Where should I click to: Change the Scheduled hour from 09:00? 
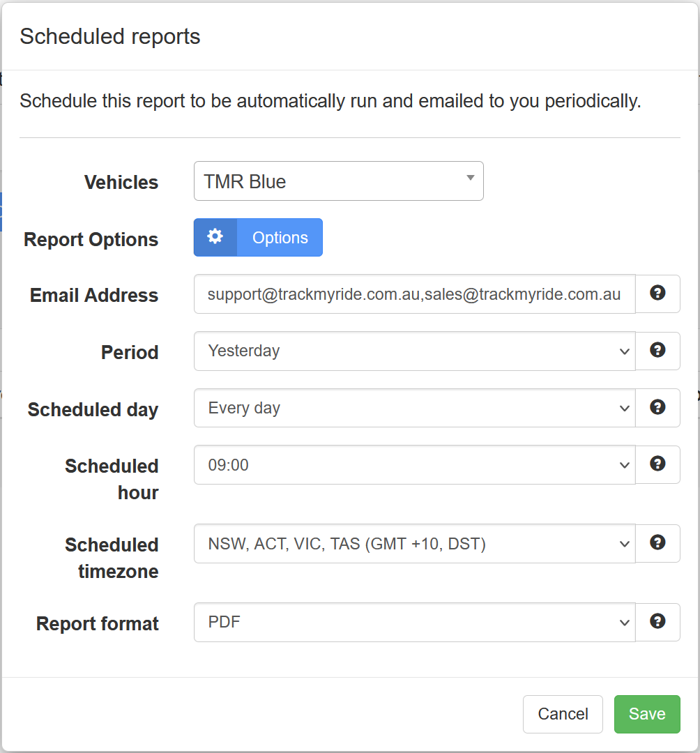coord(415,465)
